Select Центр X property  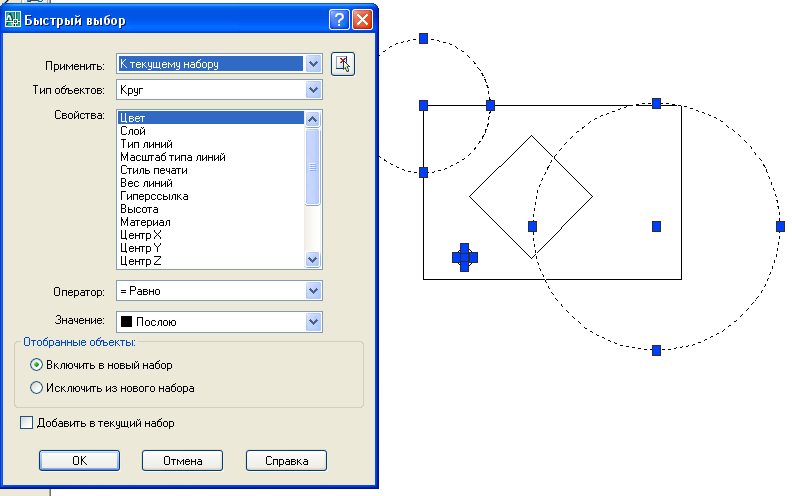pos(211,235)
